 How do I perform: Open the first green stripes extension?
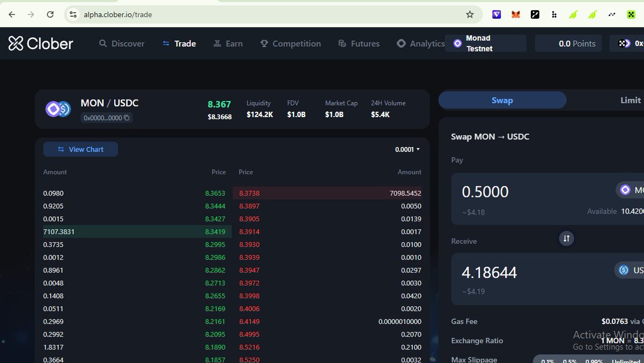[x=574, y=14]
